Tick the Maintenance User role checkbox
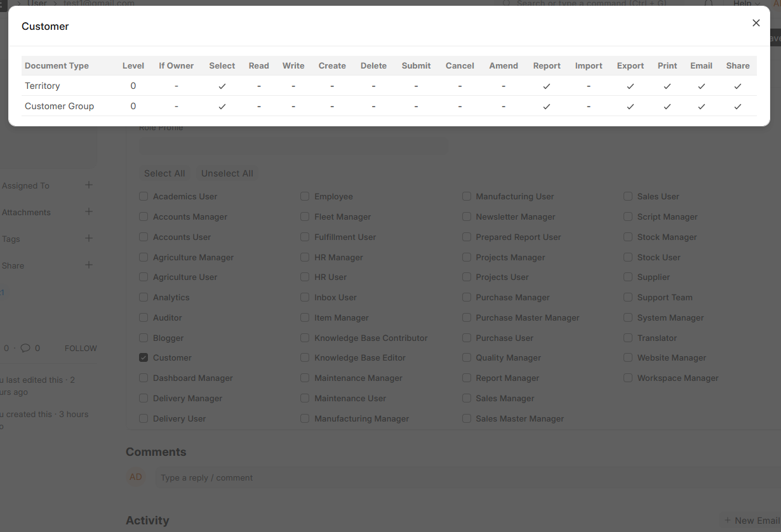This screenshot has width=781, height=532. point(305,399)
